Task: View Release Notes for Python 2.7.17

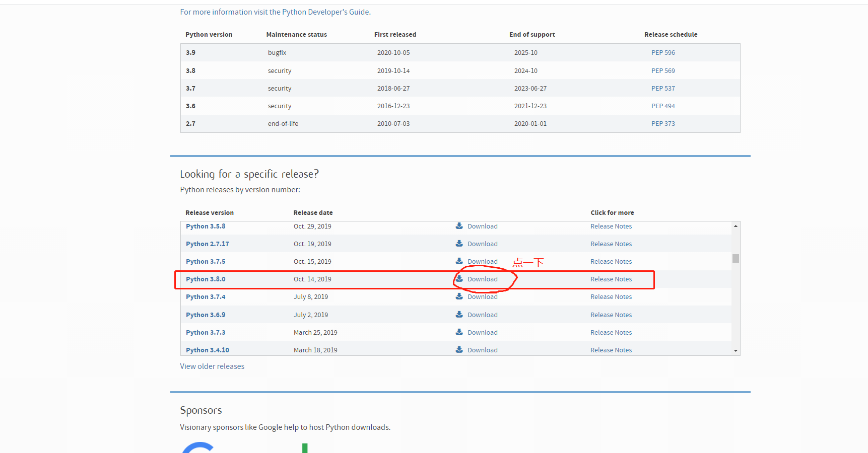Action: [x=611, y=244]
